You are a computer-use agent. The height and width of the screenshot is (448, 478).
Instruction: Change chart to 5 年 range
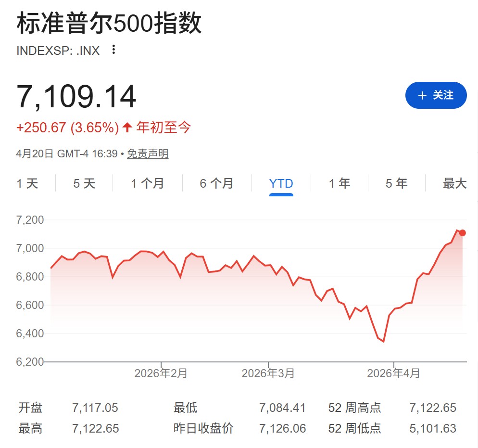pyautogui.click(x=396, y=183)
